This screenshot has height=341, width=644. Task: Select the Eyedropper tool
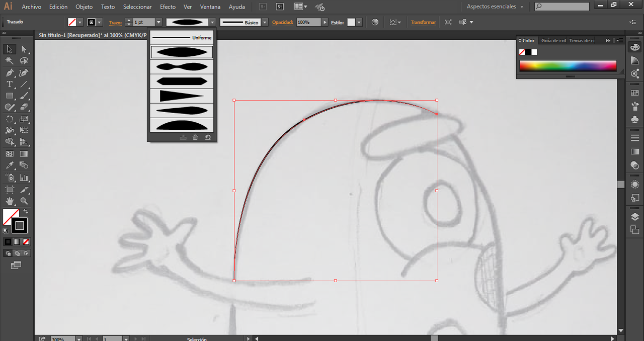[x=10, y=165]
